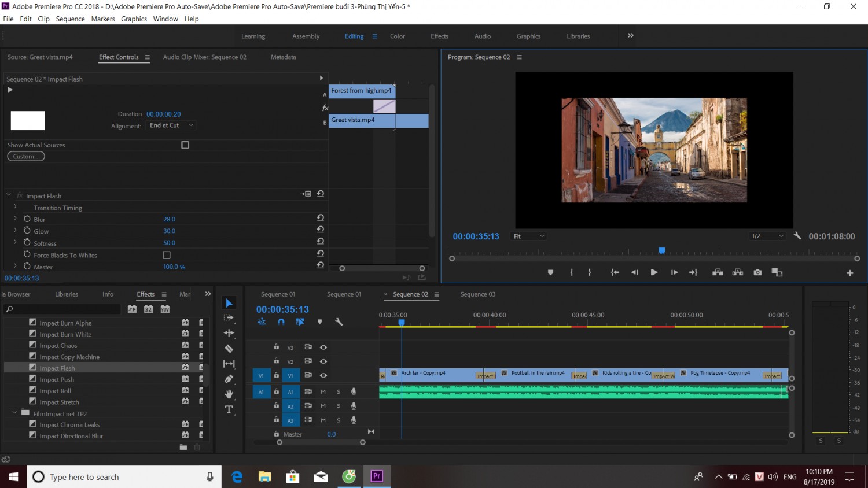The image size is (868, 488).
Task: Open the Fit zoom level dropdown
Action: (529, 236)
